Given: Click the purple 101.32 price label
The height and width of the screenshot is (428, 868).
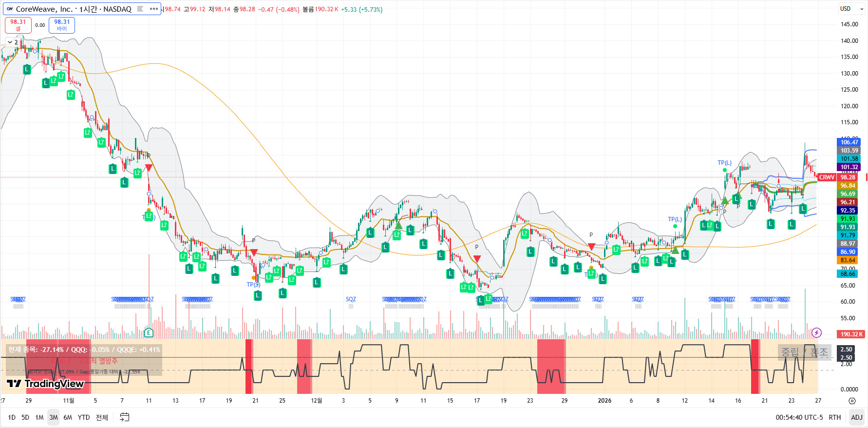Looking at the screenshot, I should 849,167.
